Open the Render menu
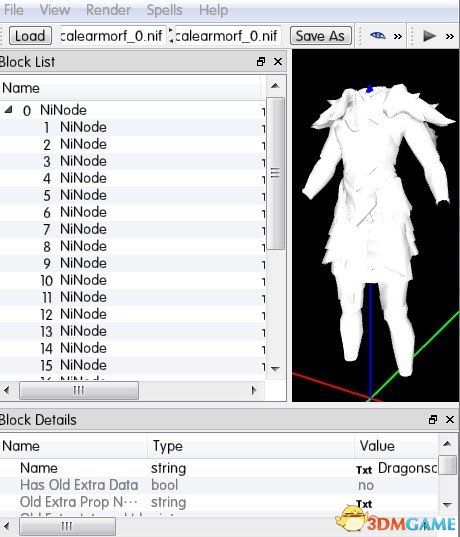 (x=108, y=10)
